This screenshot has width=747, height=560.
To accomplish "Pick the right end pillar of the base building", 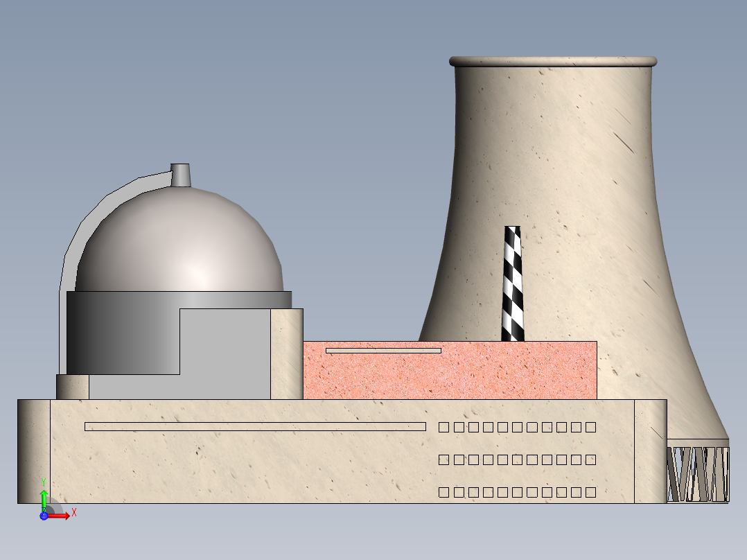I will pos(650,451).
